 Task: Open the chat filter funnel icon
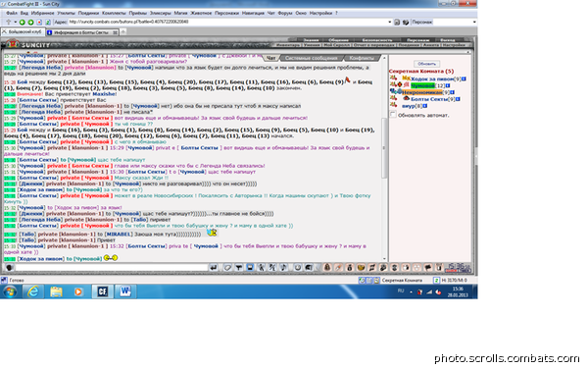[x=238, y=267]
